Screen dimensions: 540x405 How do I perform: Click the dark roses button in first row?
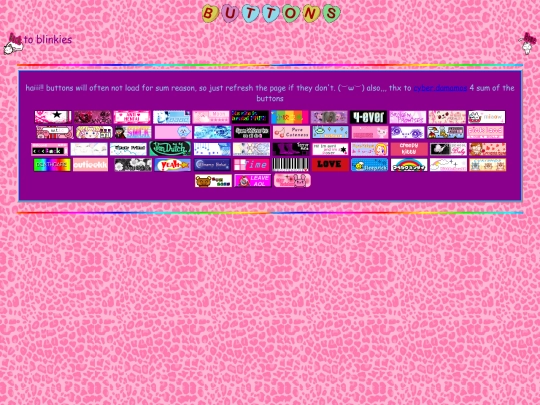tap(93, 117)
